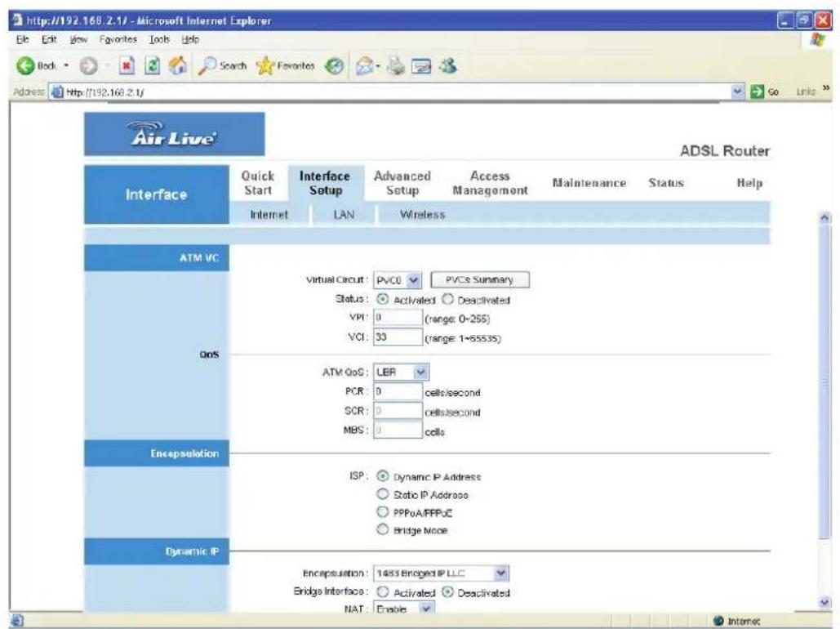840x629 pixels.
Task: Choose Static IP Address option
Action: pos(383,494)
